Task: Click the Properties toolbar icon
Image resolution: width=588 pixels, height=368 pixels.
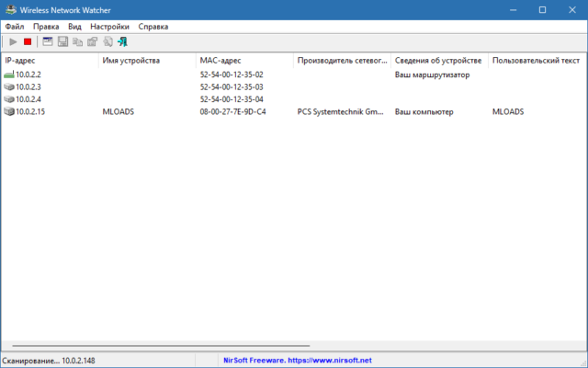Action: tap(93, 41)
